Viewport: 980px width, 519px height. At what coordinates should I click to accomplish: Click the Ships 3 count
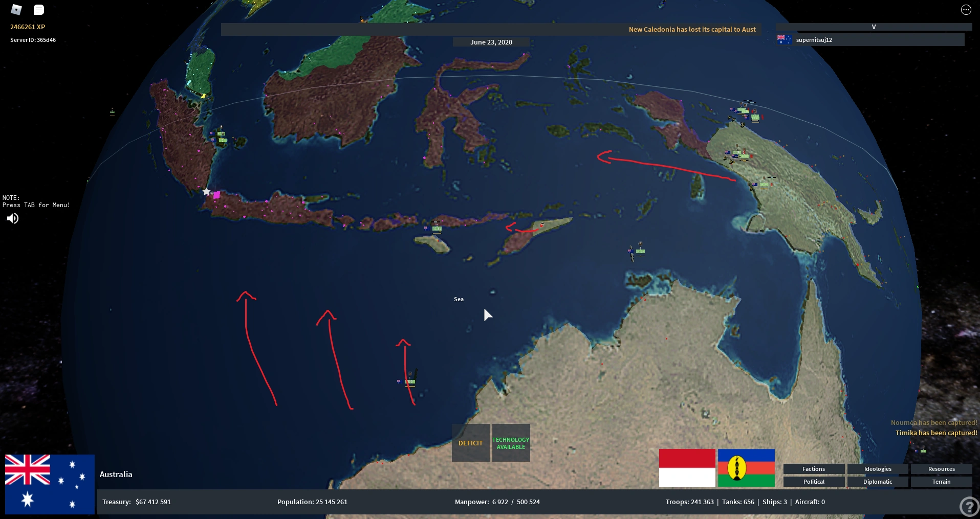tap(775, 502)
